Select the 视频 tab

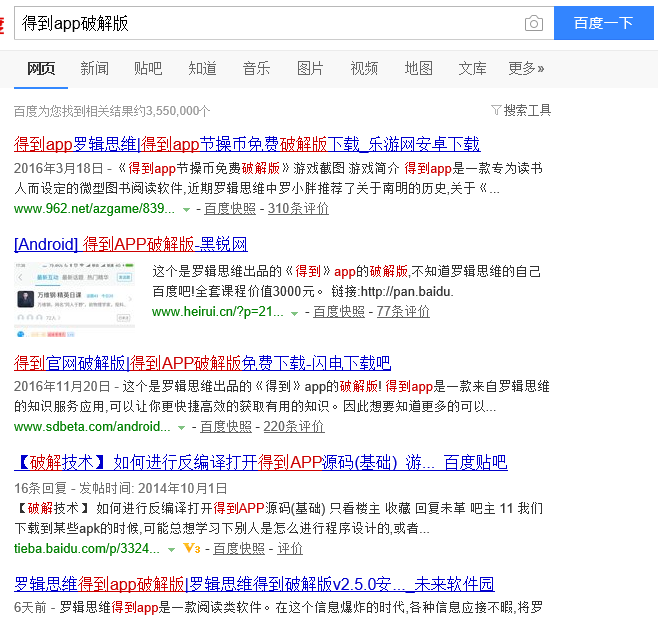pos(364,68)
